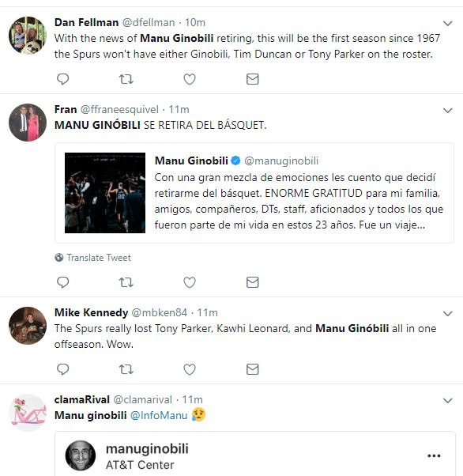
Task: Expand options chevron on Fran's tweet
Action: tap(447, 110)
